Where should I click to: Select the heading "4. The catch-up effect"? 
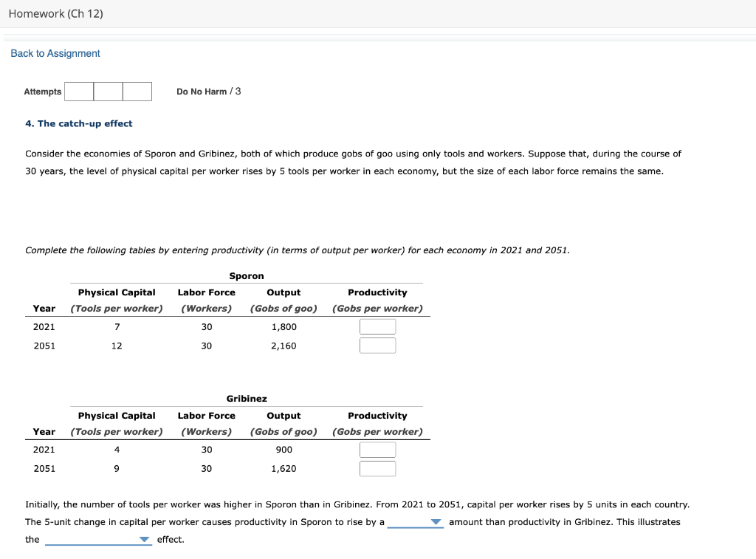78,123
